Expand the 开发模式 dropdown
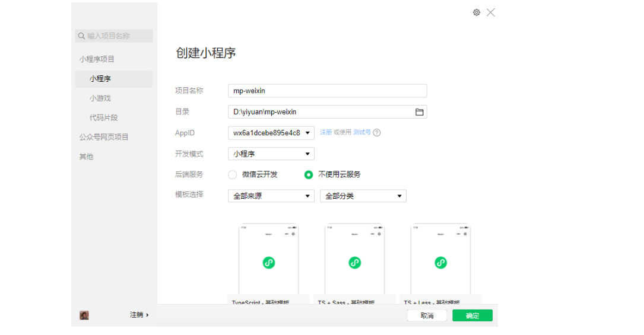The image size is (644, 335). [x=271, y=154]
